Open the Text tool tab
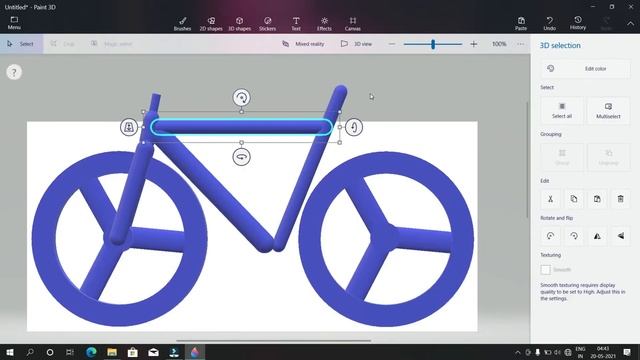Screen dimensions: 640x360 click(x=296, y=24)
